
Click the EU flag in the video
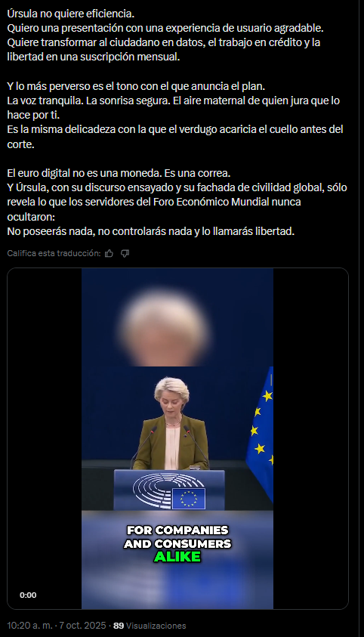260,433
